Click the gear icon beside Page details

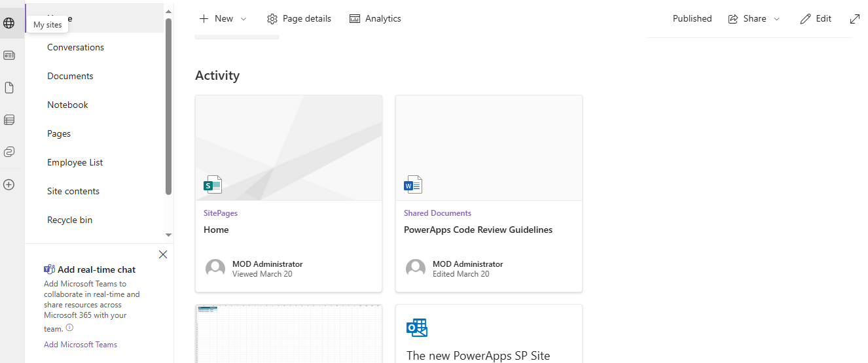272,19
